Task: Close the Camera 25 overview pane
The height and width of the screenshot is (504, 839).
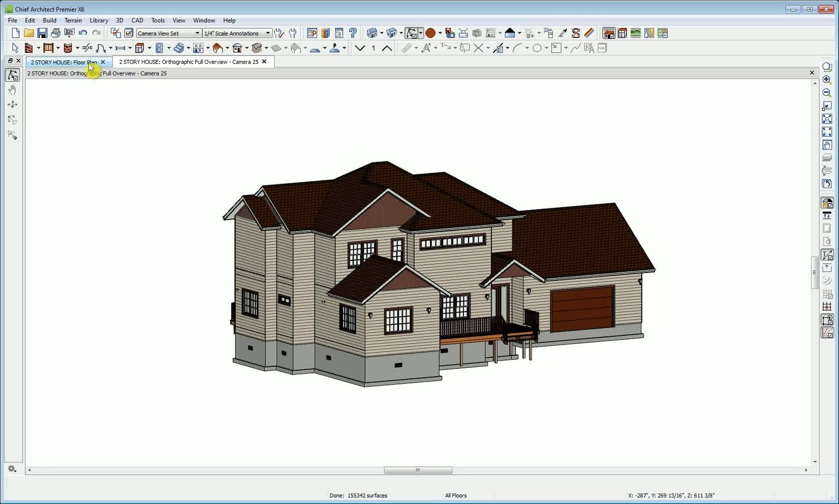Action: 811,73
